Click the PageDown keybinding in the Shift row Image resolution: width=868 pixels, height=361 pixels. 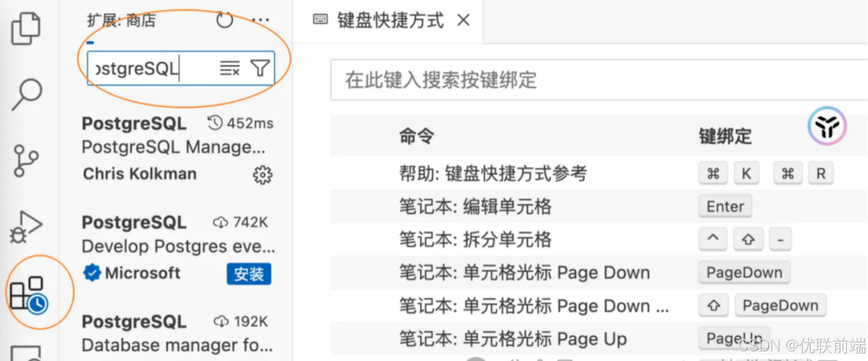point(780,306)
